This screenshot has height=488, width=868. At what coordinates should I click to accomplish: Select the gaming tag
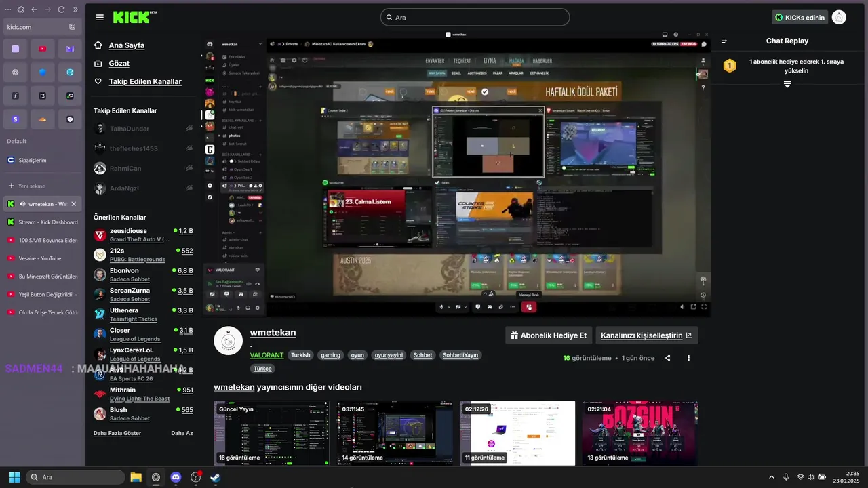pos(331,355)
